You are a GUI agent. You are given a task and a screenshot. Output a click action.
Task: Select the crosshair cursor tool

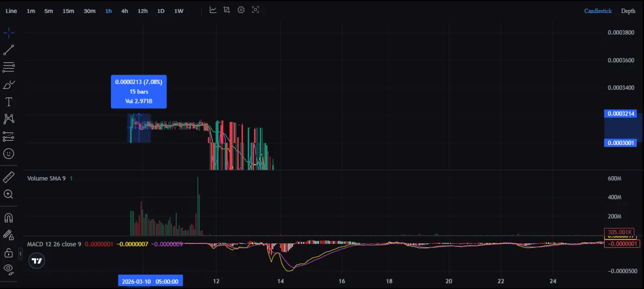coord(9,32)
